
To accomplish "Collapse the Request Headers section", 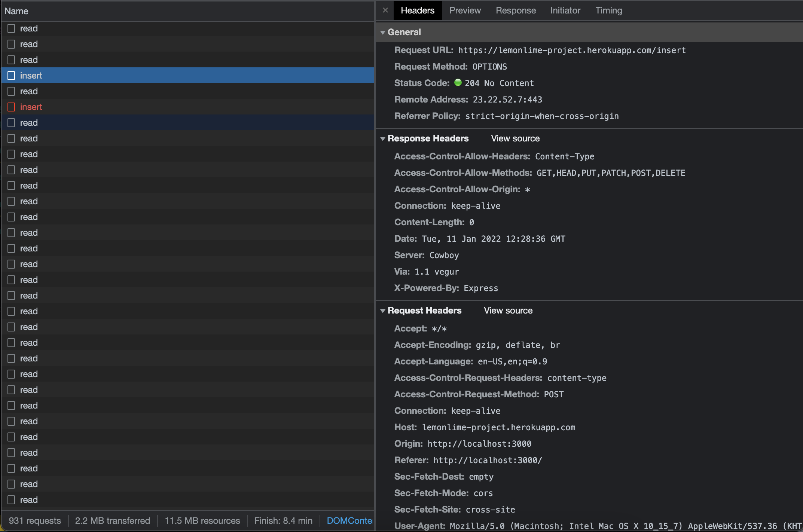I will point(383,311).
